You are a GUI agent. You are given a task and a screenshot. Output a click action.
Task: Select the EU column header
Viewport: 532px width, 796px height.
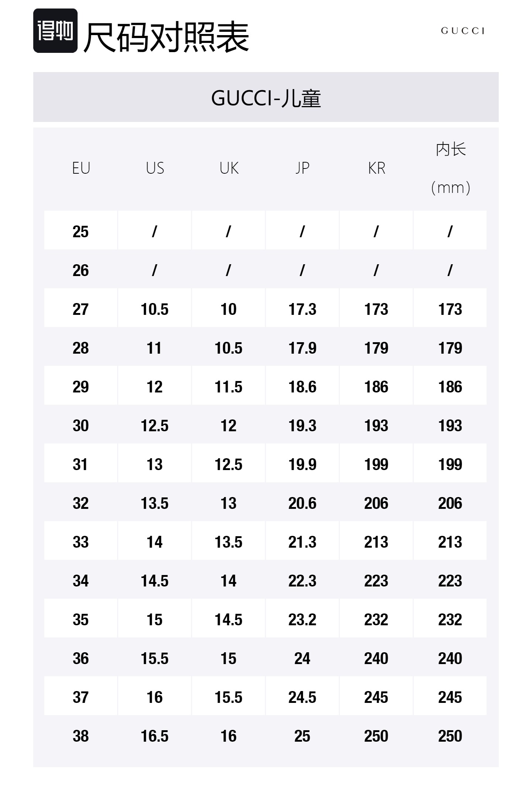(81, 169)
